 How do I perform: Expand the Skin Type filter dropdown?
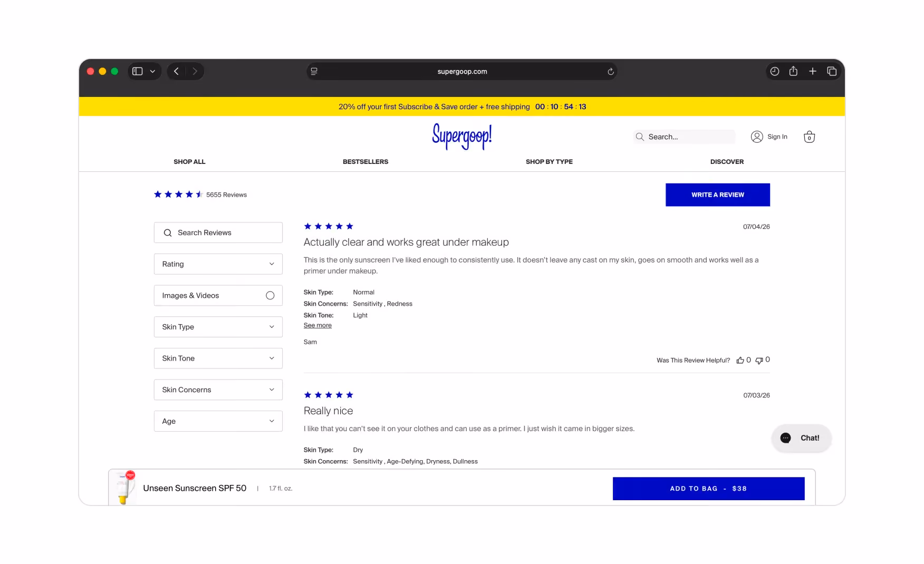tap(218, 327)
